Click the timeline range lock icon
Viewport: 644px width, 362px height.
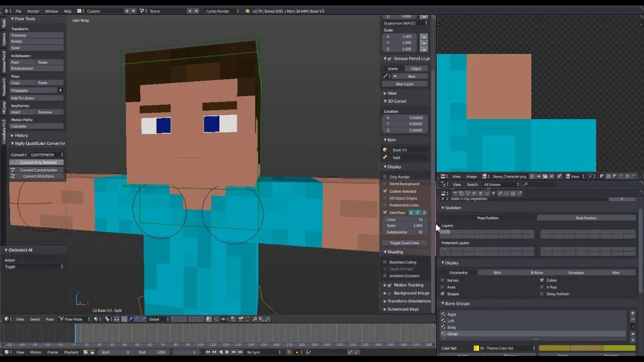(92, 352)
